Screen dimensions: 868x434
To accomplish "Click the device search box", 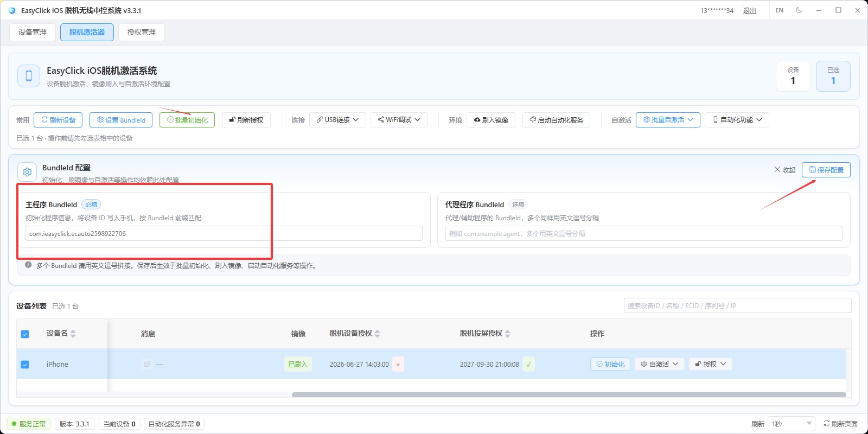I will click(x=737, y=306).
